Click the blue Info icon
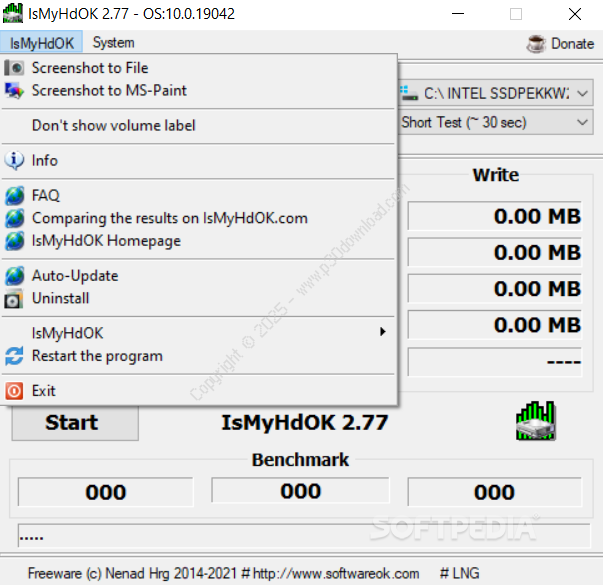603x585 pixels. (x=14, y=160)
